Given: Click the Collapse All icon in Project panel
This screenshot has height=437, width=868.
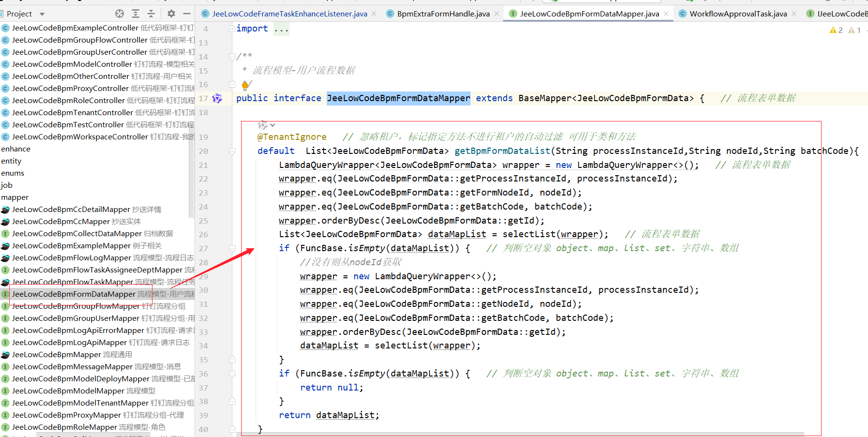Looking at the screenshot, I should [151, 14].
